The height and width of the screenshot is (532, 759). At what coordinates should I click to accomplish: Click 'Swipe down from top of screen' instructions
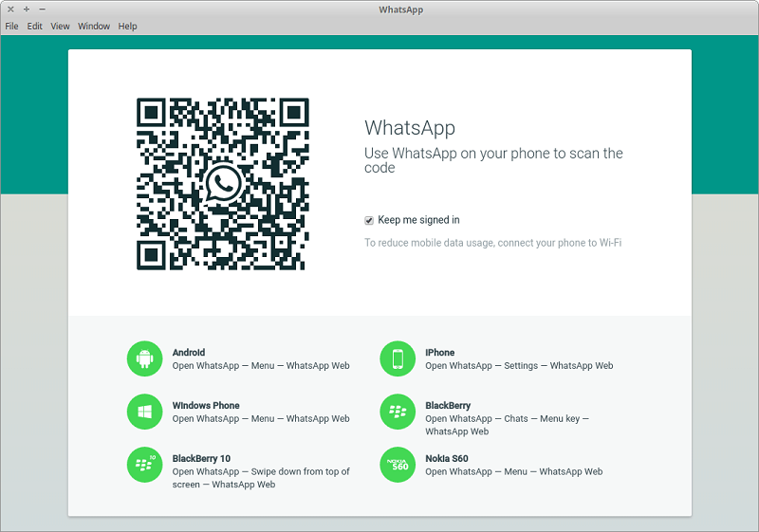coord(261,478)
